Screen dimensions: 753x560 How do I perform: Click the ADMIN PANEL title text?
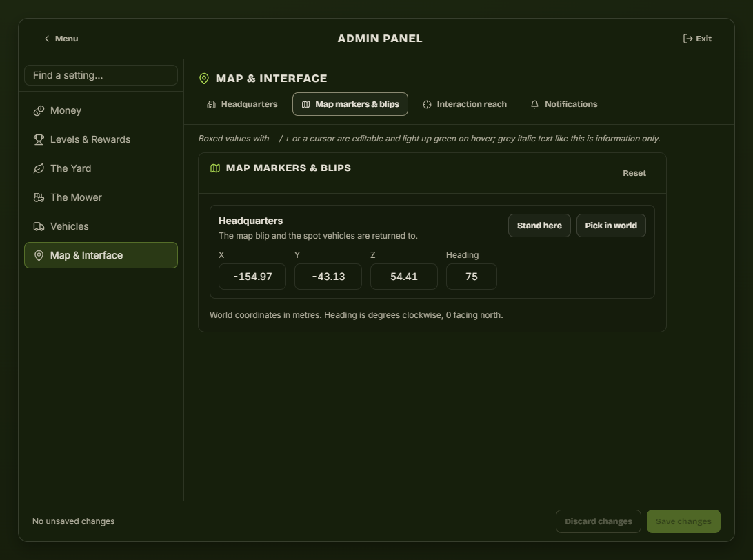[380, 39]
